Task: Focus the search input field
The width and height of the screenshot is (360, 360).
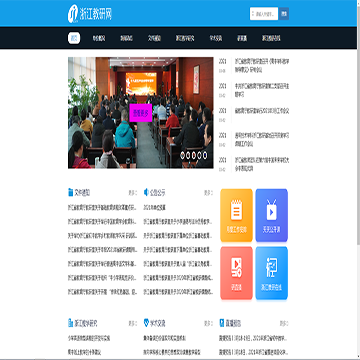Action: pos(264,14)
